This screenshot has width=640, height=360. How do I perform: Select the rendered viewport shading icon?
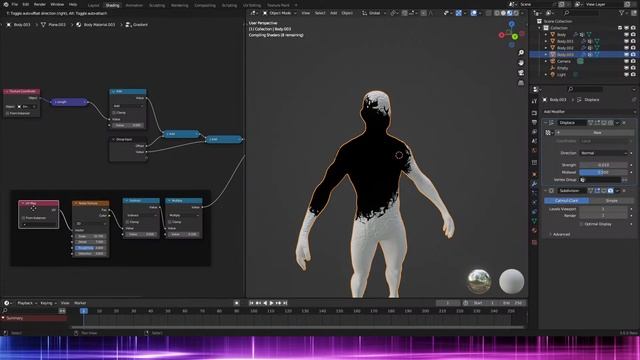516,13
